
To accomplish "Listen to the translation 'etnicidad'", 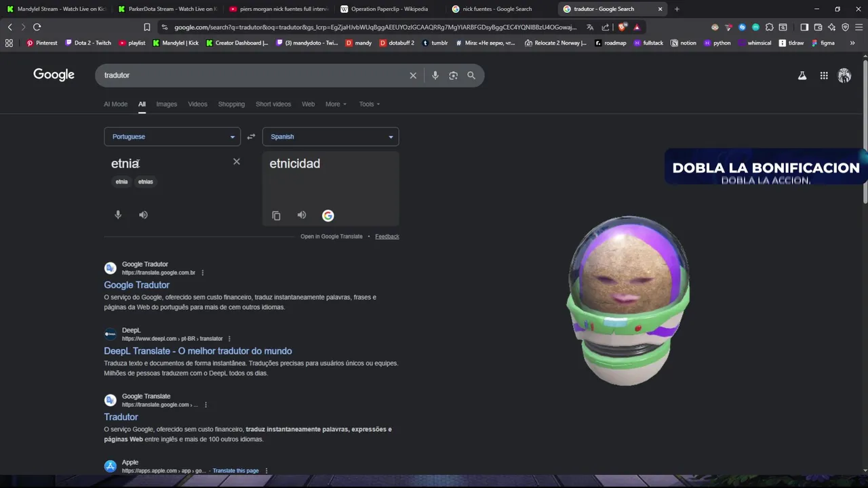I will pyautogui.click(x=302, y=215).
